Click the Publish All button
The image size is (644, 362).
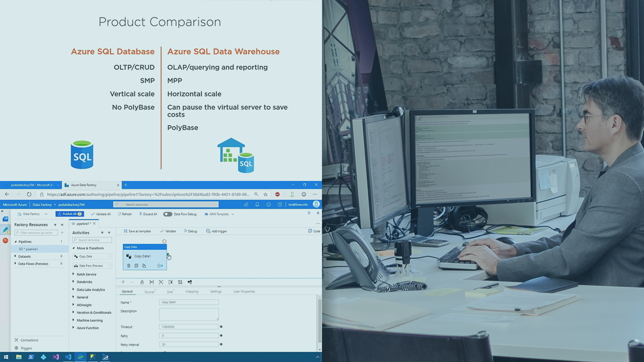69,214
